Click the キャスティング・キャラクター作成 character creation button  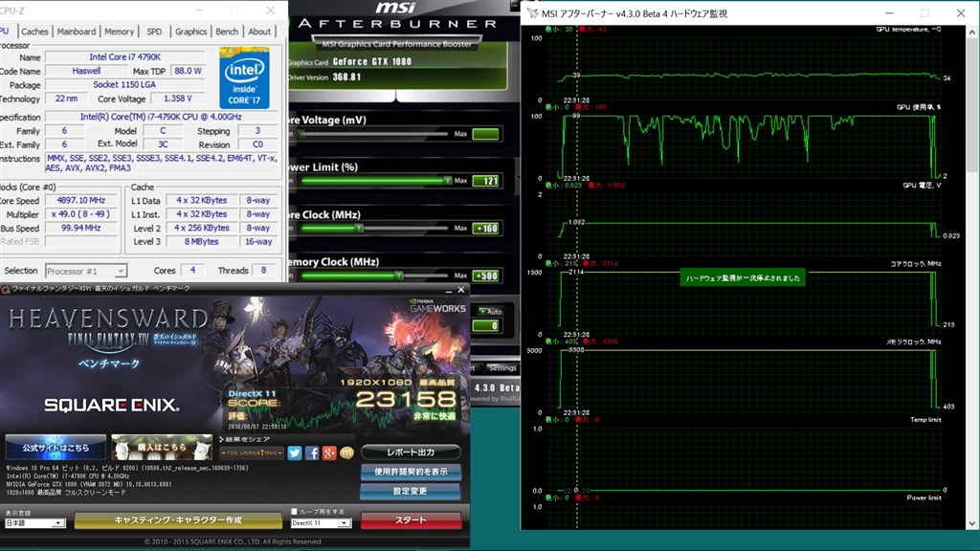pyautogui.click(x=178, y=519)
